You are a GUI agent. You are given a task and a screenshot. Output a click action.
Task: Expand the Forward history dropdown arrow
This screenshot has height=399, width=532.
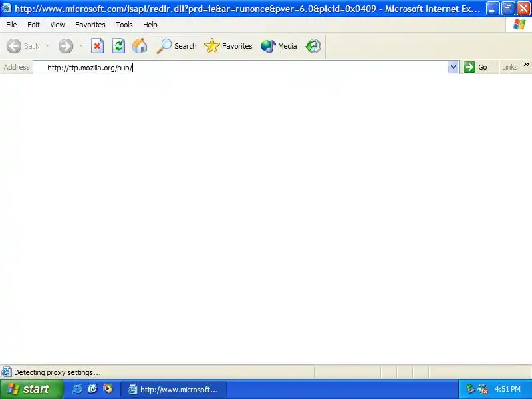pos(81,45)
